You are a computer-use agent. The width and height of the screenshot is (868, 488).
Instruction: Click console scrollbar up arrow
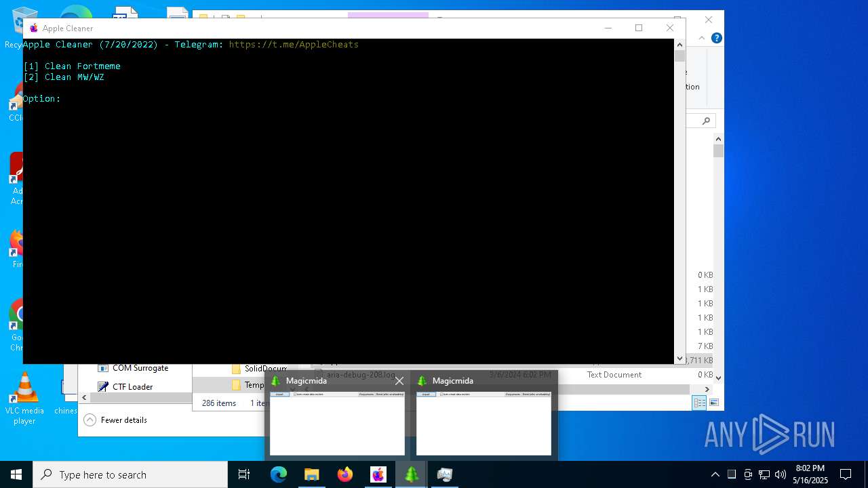(x=679, y=44)
